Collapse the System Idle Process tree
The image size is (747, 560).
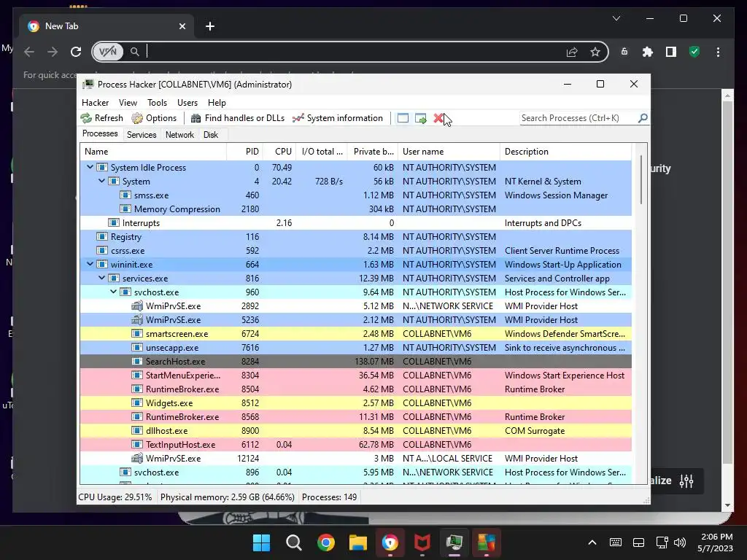tap(90, 167)
